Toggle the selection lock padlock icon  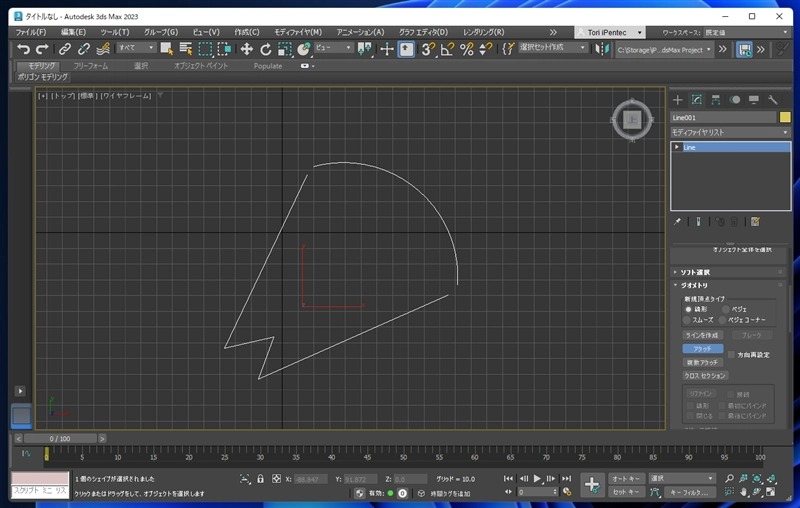coord(261,480)
